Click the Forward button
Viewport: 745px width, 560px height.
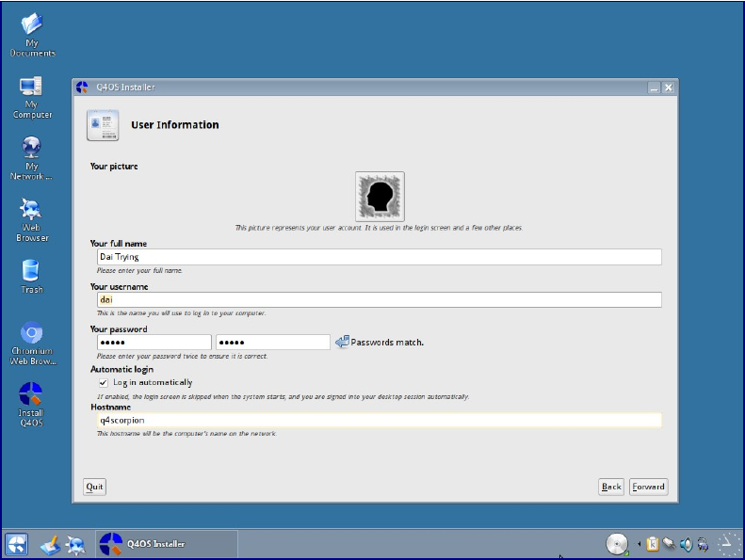(649, 487)
